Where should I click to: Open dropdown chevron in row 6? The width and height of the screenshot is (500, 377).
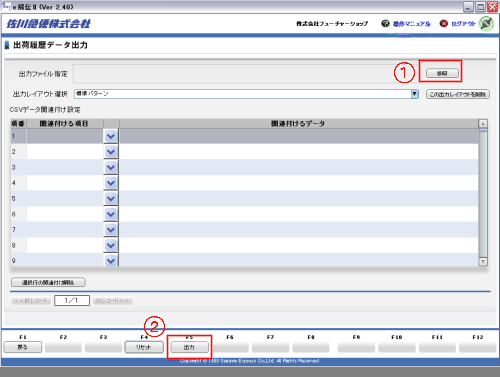[x=111, y=214]
